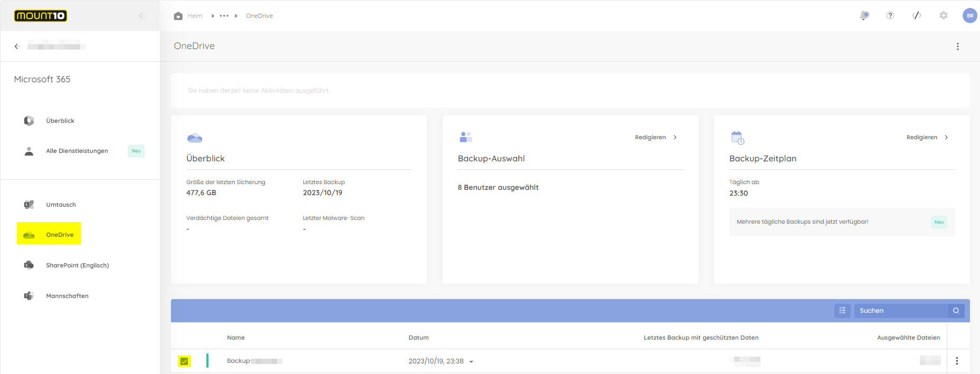The width and height of the screenshot is (980, 374).
Task: Open the notifications bell
Action: (x=864, y=16)
